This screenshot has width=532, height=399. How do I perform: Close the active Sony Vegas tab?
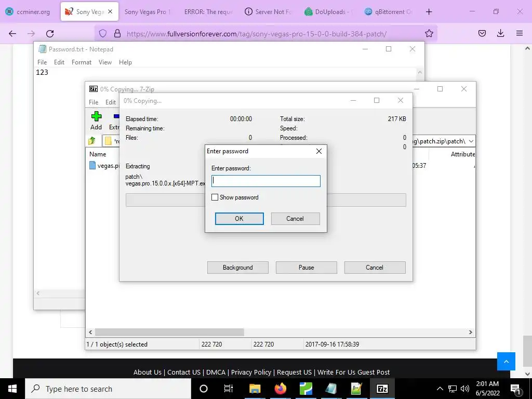tap(110, 11)
